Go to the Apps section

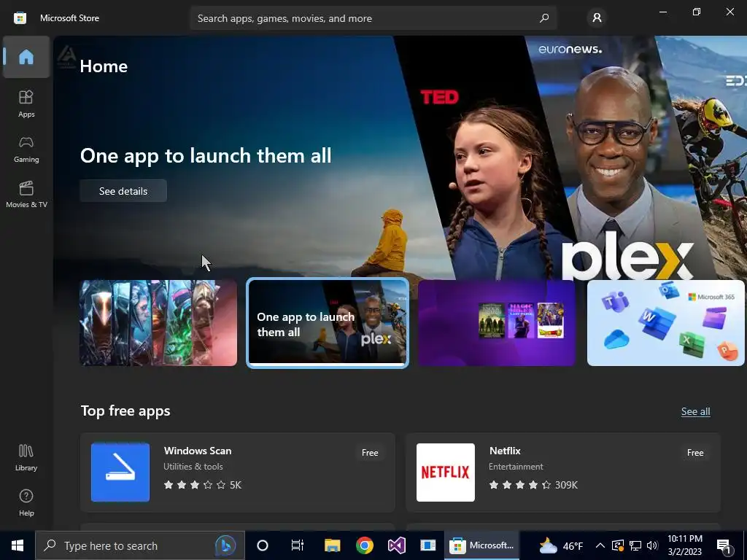[26, 104]
